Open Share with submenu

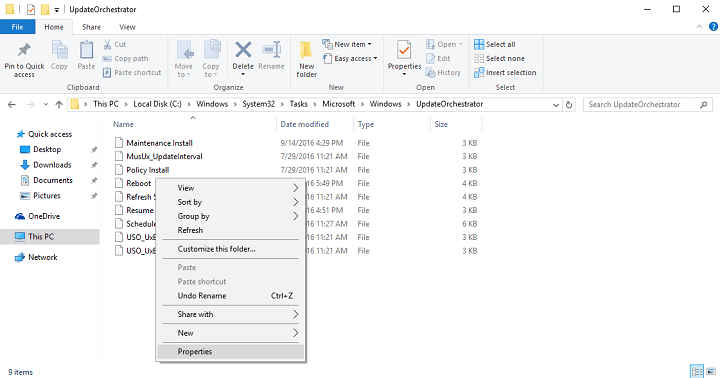point(231,314)
